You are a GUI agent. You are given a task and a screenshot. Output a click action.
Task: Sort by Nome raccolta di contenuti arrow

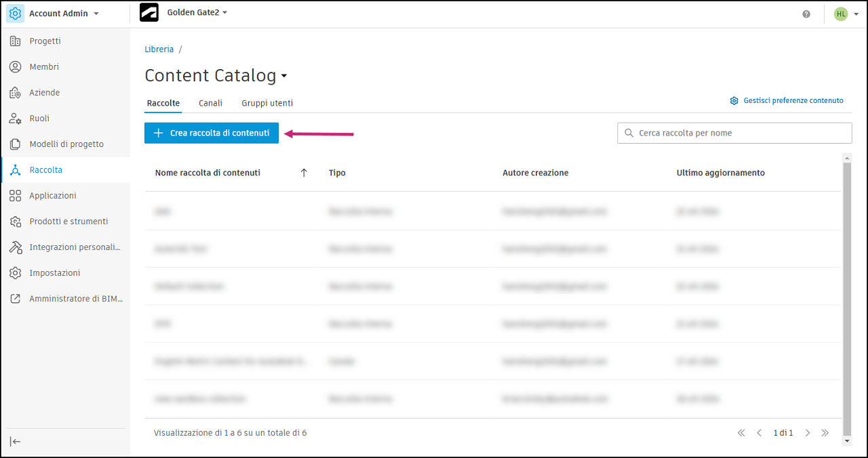pos(304,173)
